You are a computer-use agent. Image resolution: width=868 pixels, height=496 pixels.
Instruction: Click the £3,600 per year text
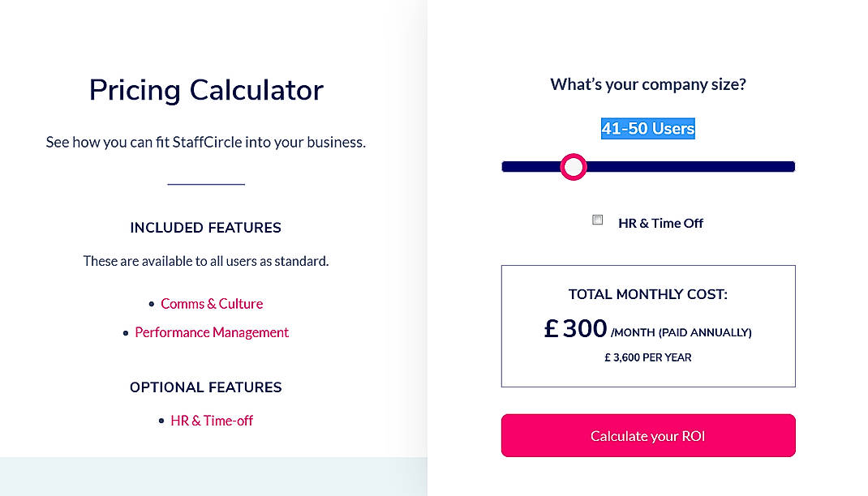647,357
